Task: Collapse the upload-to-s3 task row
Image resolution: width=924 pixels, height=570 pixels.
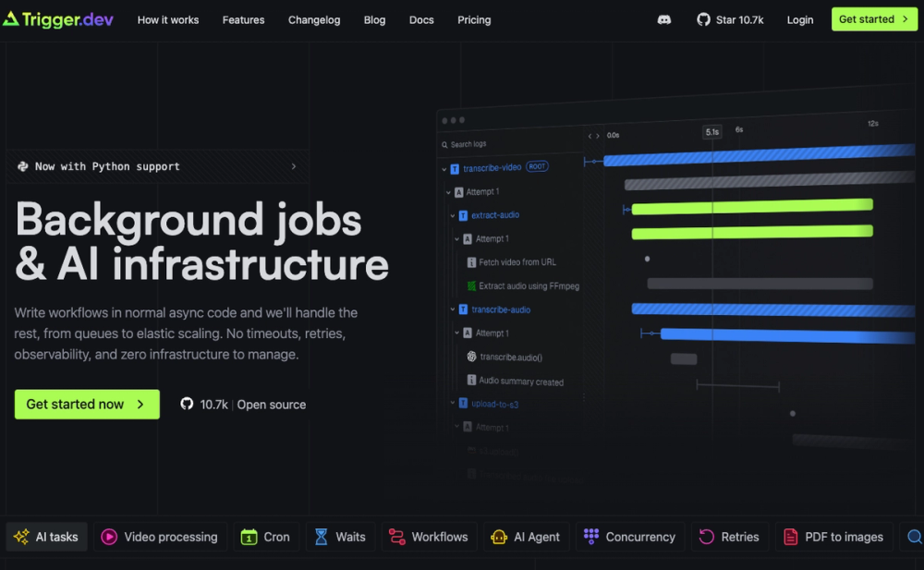Action: tap(453, 403)
